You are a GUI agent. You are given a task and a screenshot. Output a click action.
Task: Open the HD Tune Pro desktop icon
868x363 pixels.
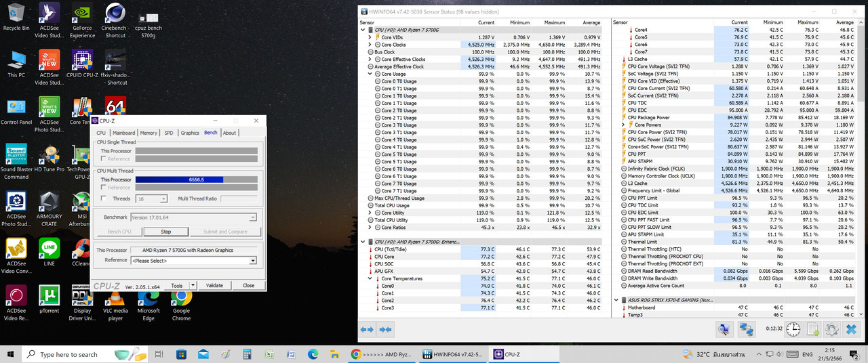[x=49, y=158]
